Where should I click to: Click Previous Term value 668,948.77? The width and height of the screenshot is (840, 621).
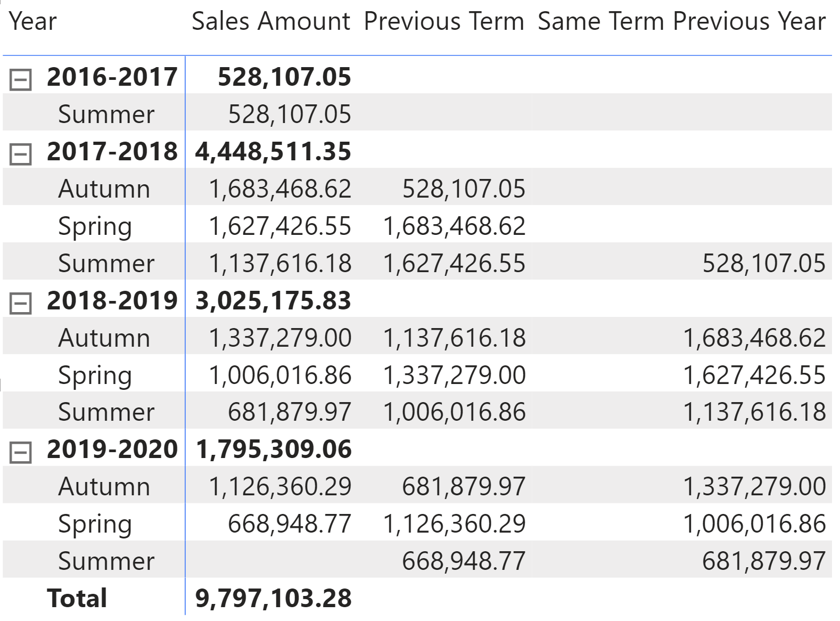tap(464, 561)
